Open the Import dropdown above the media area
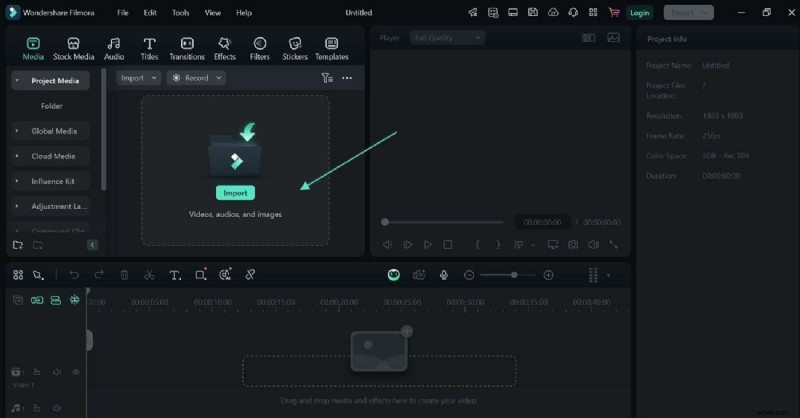The height and width of the screenshot is (418, 800). point(138,78)
